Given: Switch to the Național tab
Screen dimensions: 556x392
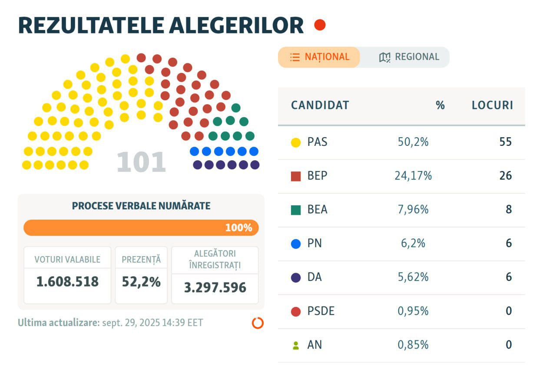Looking at the screenshot, I should click(319, 57).
